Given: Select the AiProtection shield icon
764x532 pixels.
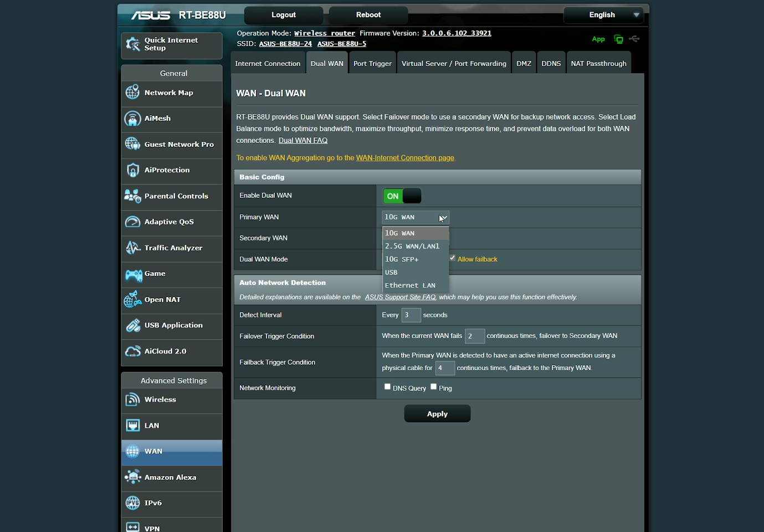Looking at the screenshot, I should pyautogui.click(x=132, y=170).
